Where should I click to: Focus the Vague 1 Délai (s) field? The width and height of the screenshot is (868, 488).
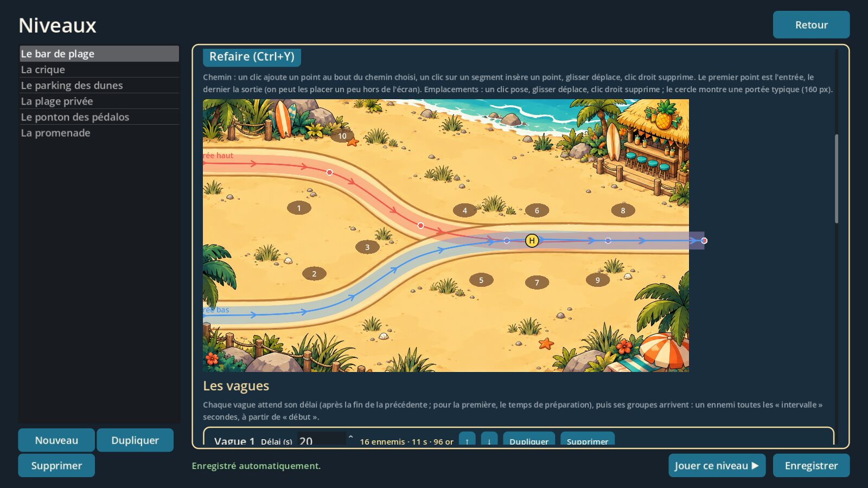pyautogui.click(x=322, y=439)
